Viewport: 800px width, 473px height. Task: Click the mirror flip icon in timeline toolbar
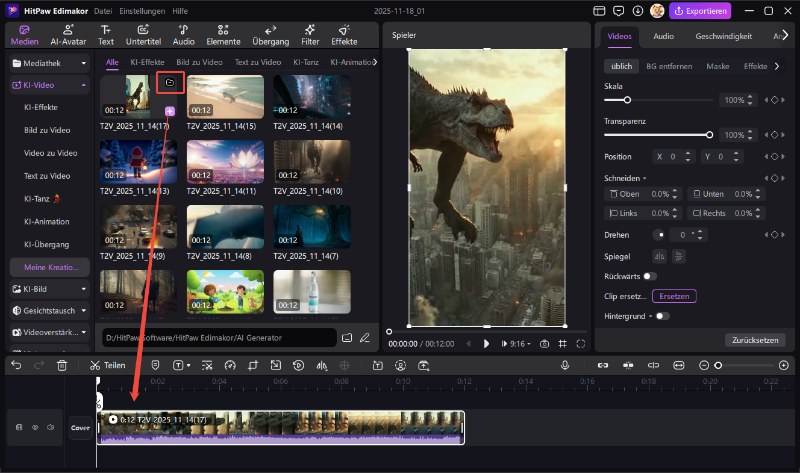322,365
